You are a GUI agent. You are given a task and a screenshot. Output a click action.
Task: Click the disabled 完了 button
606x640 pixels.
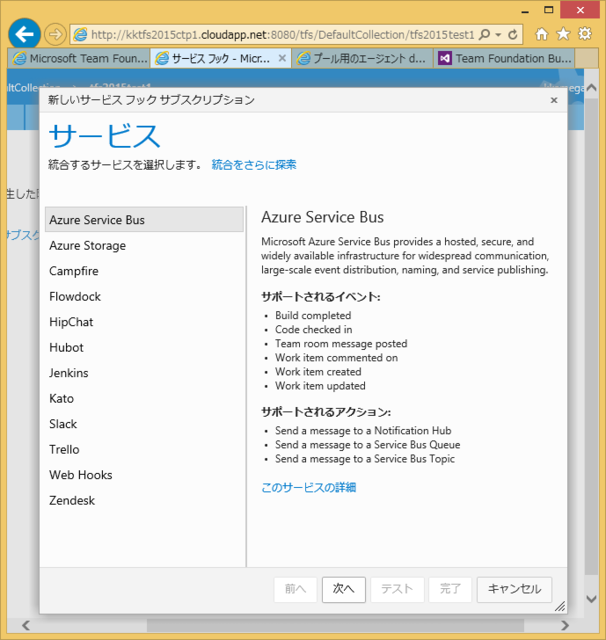[450, 589]
